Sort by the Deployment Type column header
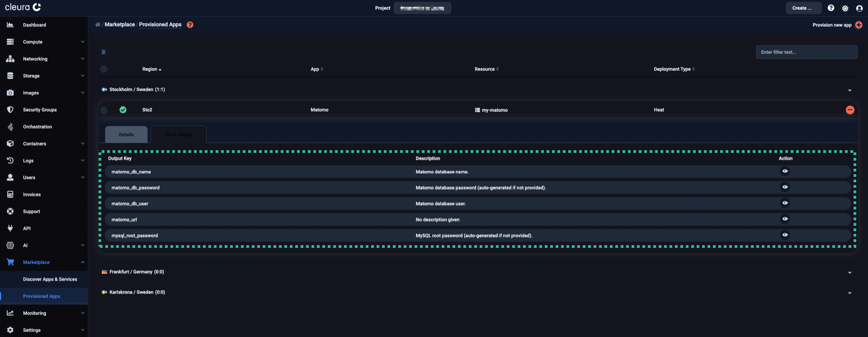 tap(674, 69)
